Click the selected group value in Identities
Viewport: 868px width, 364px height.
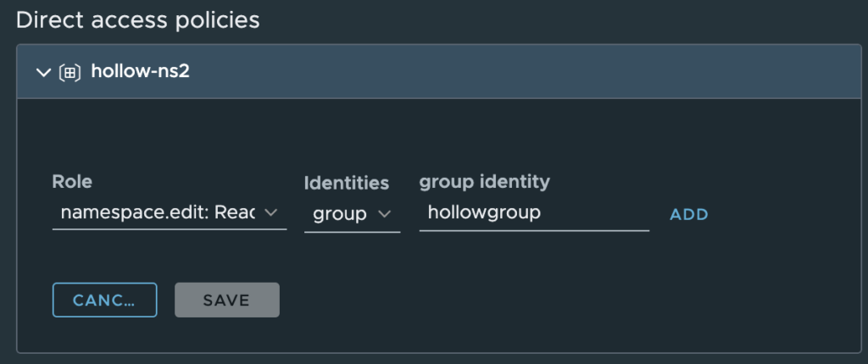(339, 214)
